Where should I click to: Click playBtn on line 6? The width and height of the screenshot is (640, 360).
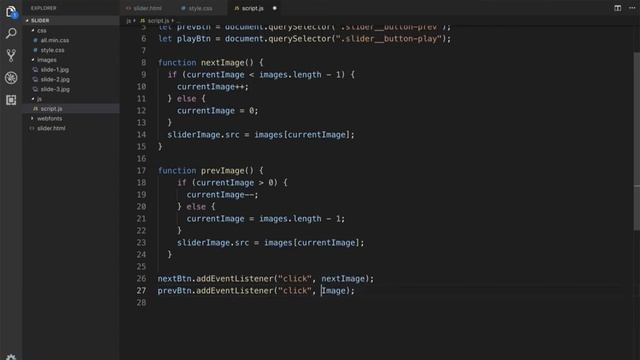point(193,39)
